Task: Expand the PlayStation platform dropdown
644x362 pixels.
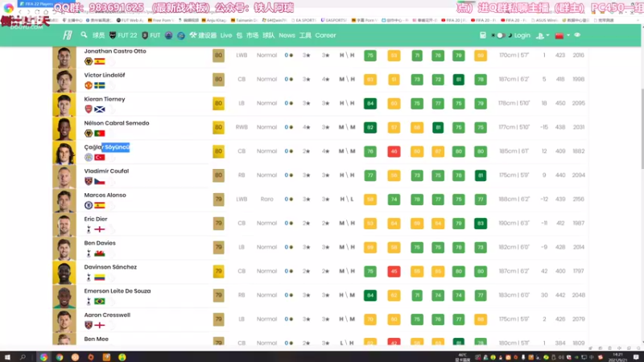Action: (543, 35)
